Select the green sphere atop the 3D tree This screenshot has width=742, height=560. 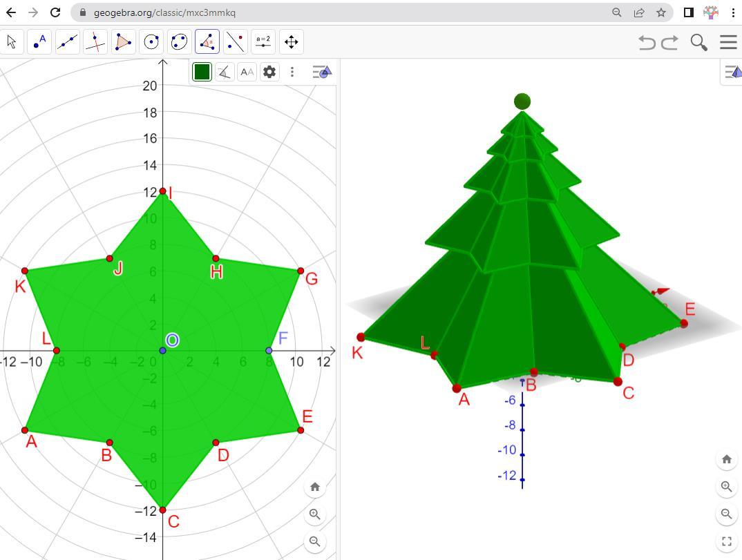[x=522, y=102]
